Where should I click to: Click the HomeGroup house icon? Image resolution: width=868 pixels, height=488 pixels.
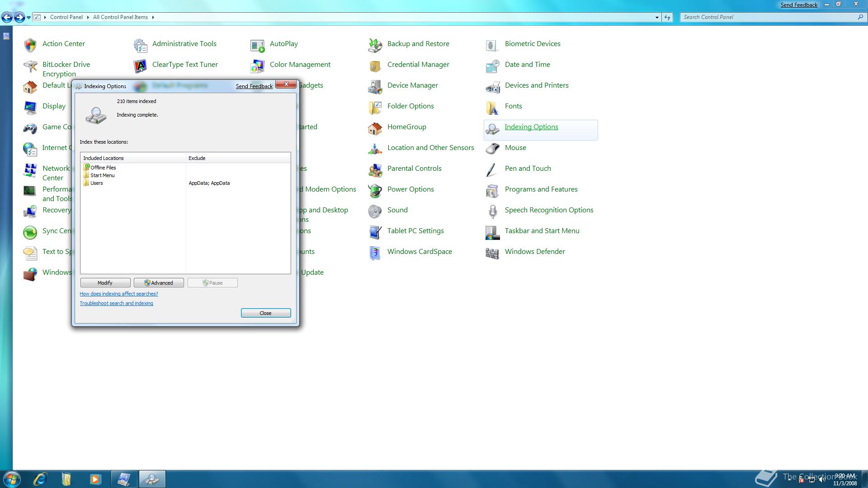[375, 128]
